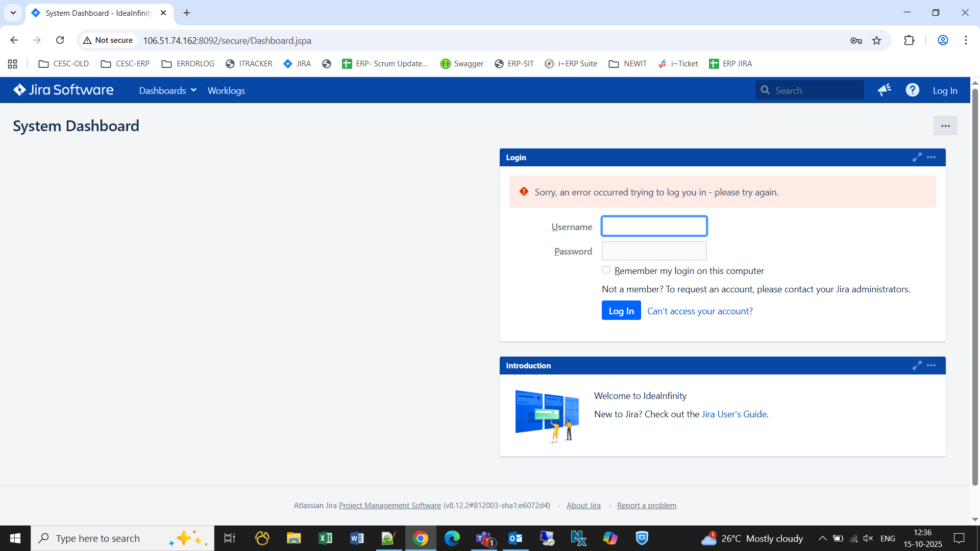Focus the Password input field
980x551 pixels.
pyautogui.click(x=654, y=252)
